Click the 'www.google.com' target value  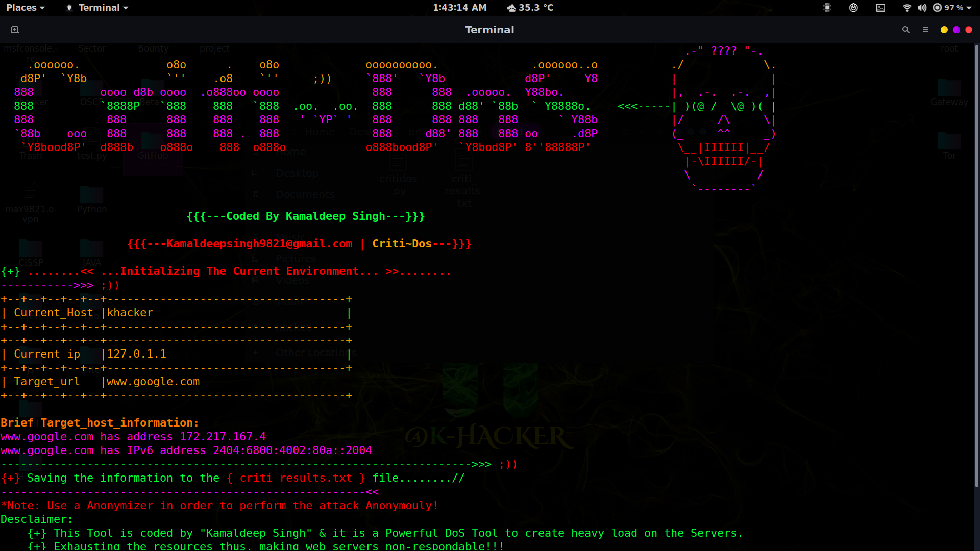tap(153, 382)
